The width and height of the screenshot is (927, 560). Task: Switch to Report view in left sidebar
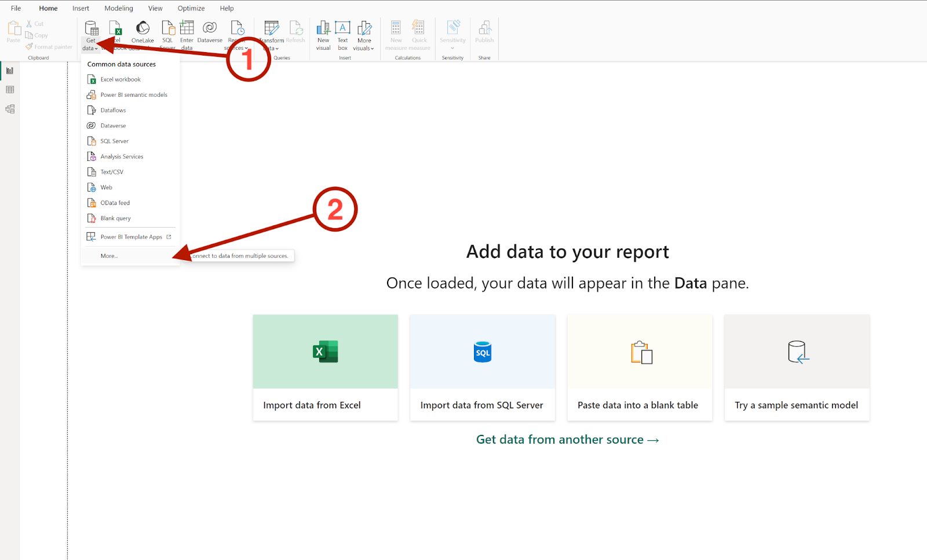tap(10, 71)
